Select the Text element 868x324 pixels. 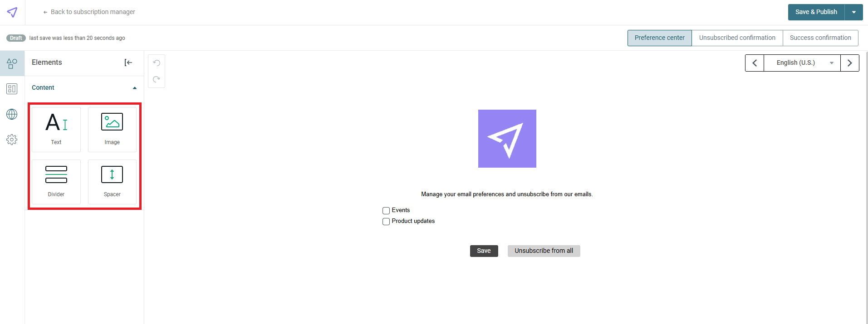(x=56, y=130)
